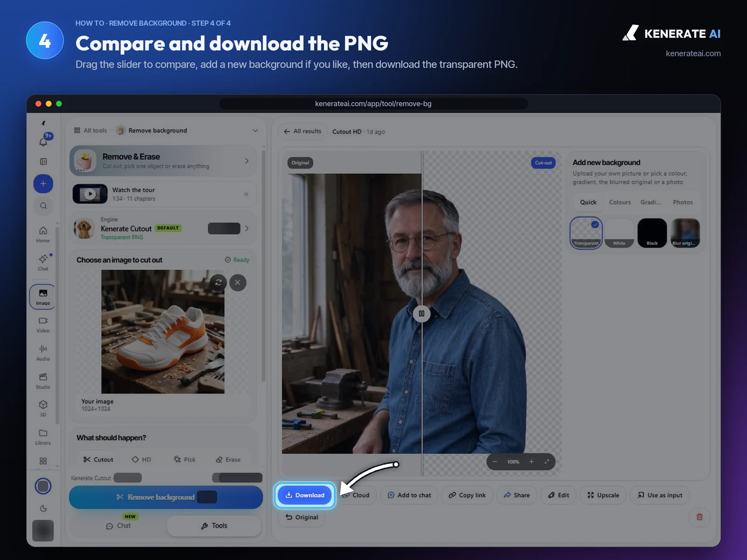Viewport: 747px width, 560px height.
Task: Open the Video sidebar section
Action: click(x=43, y=325)
